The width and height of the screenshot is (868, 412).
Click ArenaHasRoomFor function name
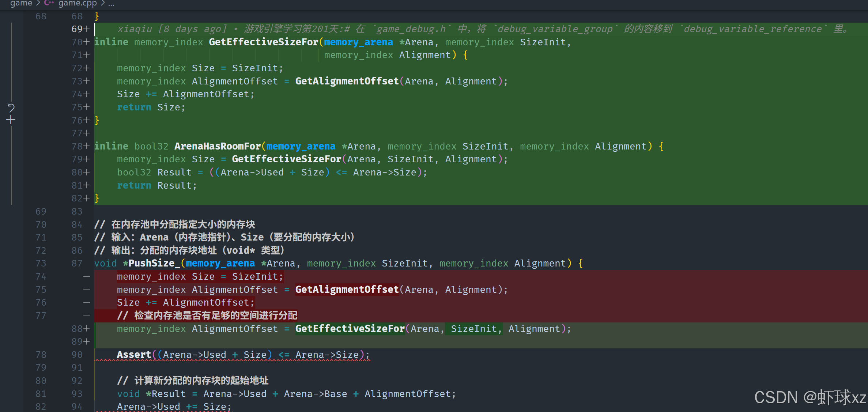[217, 146]
